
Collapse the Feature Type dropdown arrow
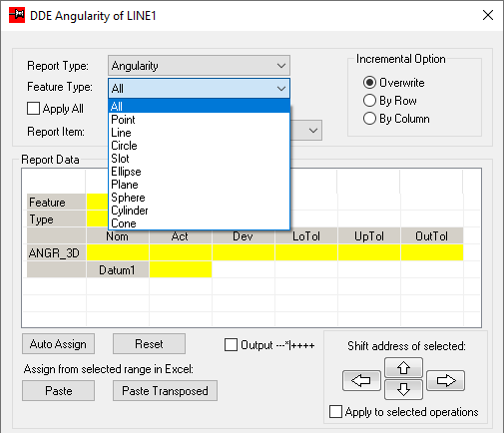[281, 89]
